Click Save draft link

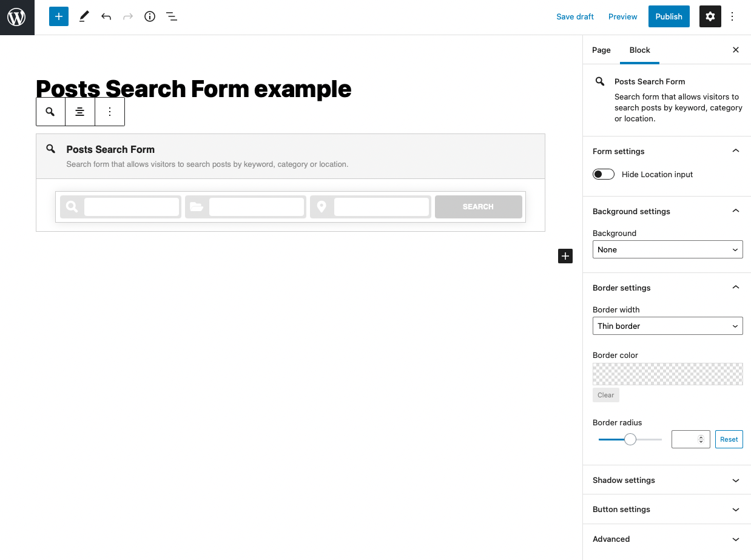[x=574, y=16]
